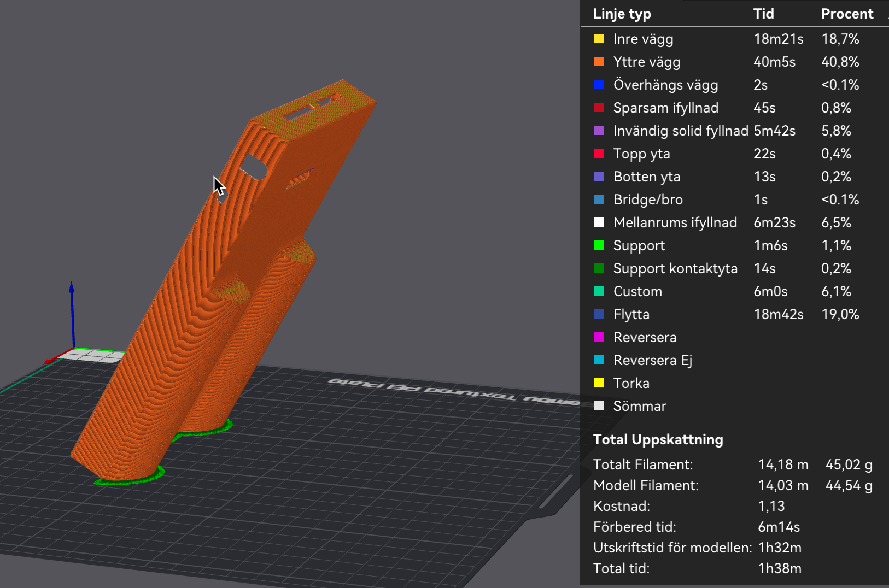
Task: Click the orange Yttre vägg color square
Action: (x=599, y=62)
